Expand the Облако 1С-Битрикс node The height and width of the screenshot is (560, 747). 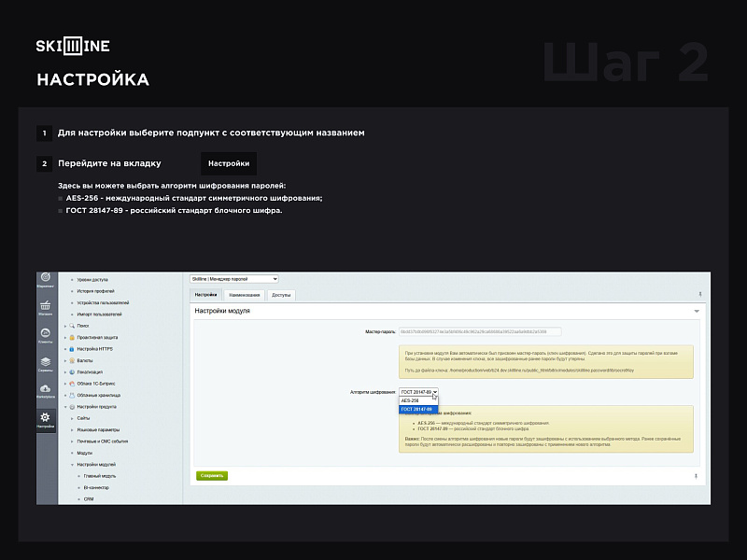[65, 384]
